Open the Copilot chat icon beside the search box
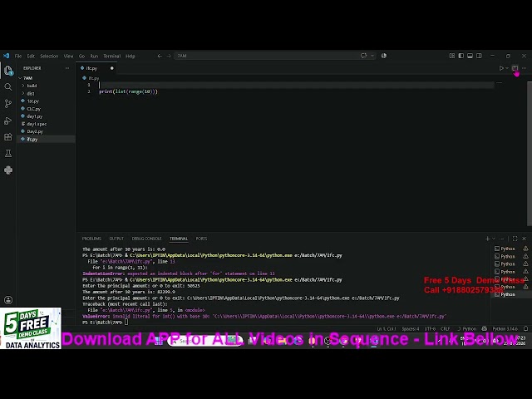Screen dimensions: 532x399 364,56
